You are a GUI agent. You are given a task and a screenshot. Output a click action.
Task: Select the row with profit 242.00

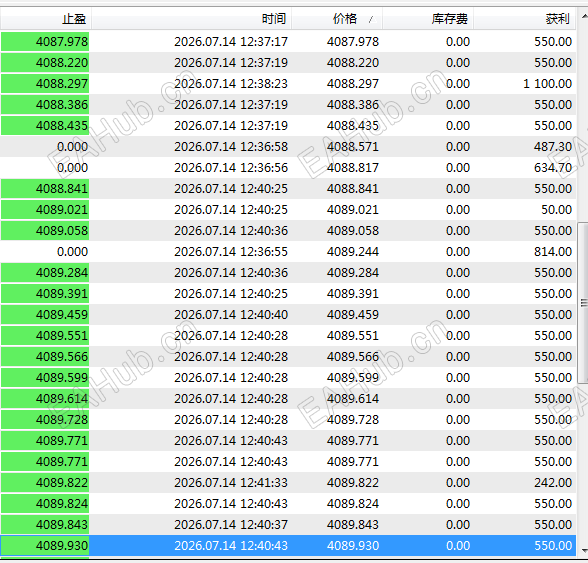click(288, 482)
